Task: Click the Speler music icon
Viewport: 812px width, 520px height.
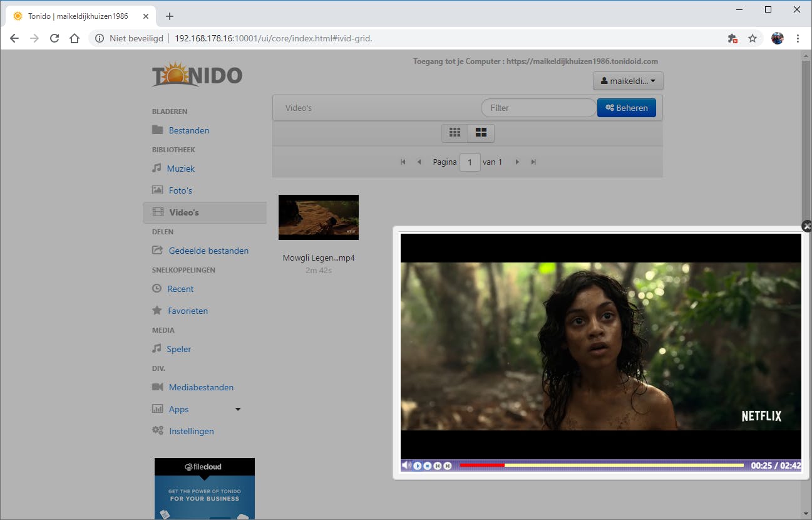Action: coord(157,348)
